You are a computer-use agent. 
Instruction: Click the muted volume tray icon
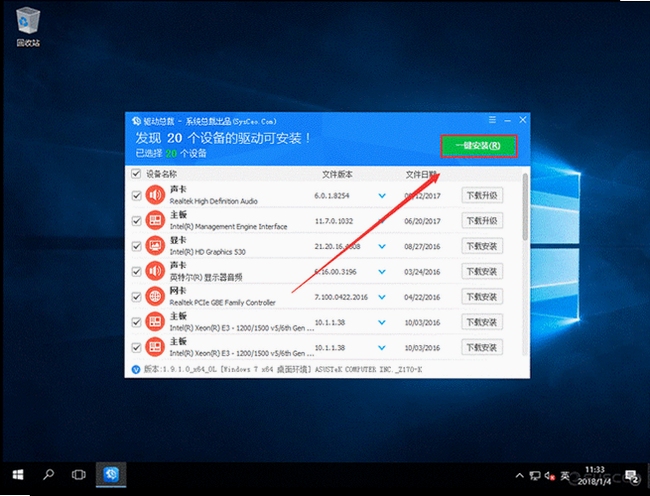[550, 476]
